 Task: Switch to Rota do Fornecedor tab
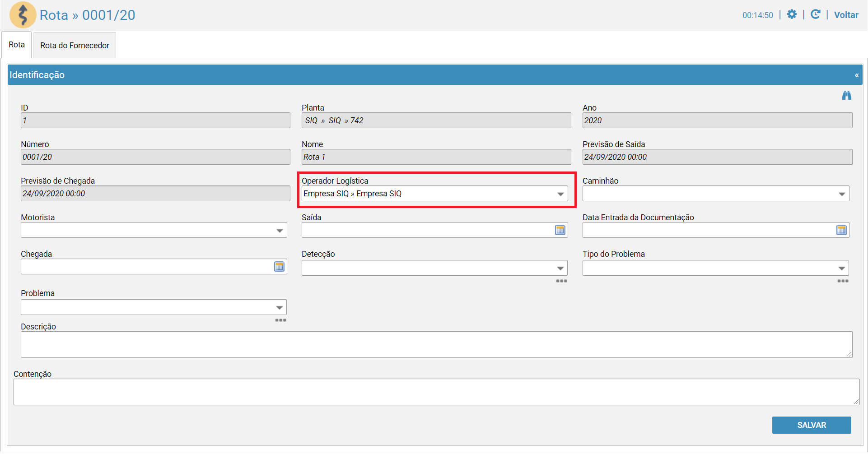tap(75, 45)
